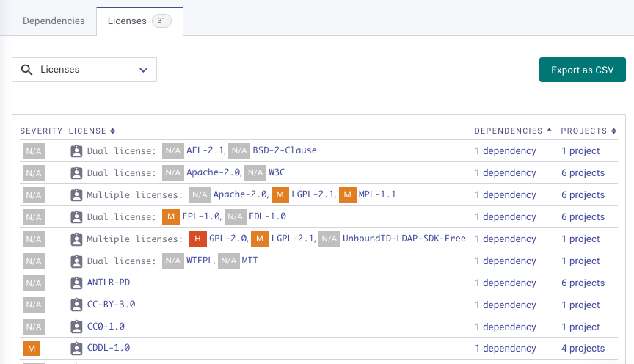Click the orange M badge before EPL-1.0
The width and height of the screenshot is (634, 364).
pyautogui.click(x=171, y=216)
